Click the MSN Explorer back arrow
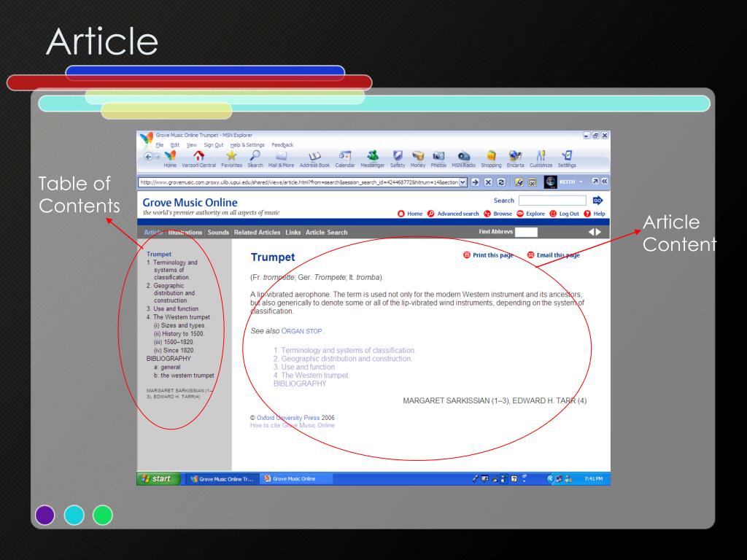 (148, 157)
